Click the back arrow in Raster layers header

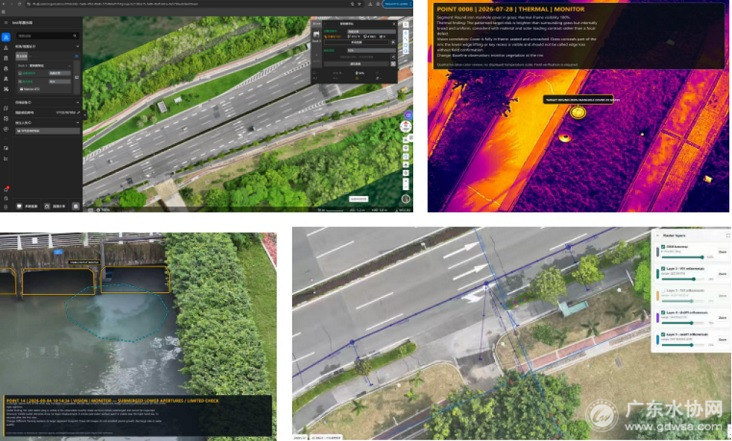pos(658,236)
